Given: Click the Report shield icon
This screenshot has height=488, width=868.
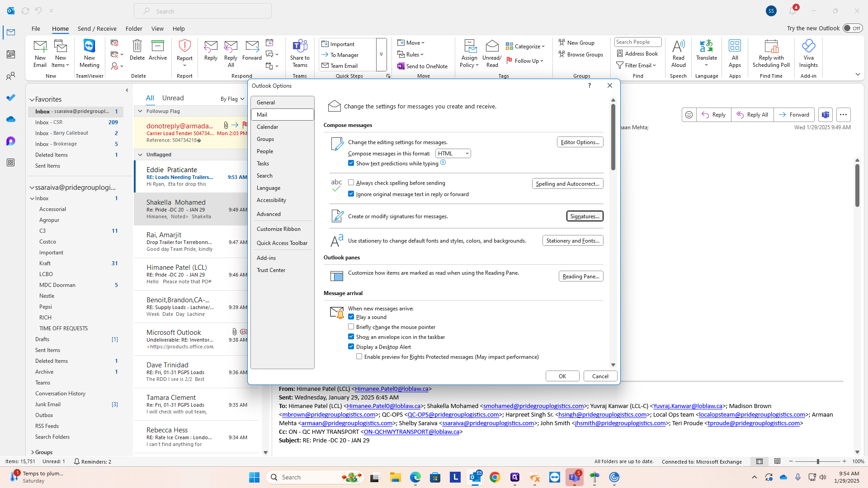Looking at the screenshot, I should 184,53.
